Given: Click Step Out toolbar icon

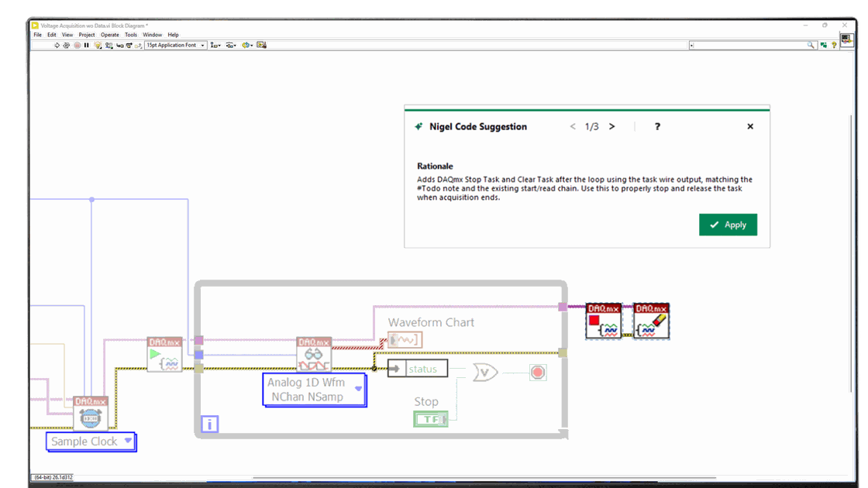Looking at the screenshot, I should click(x=139, y=46).
